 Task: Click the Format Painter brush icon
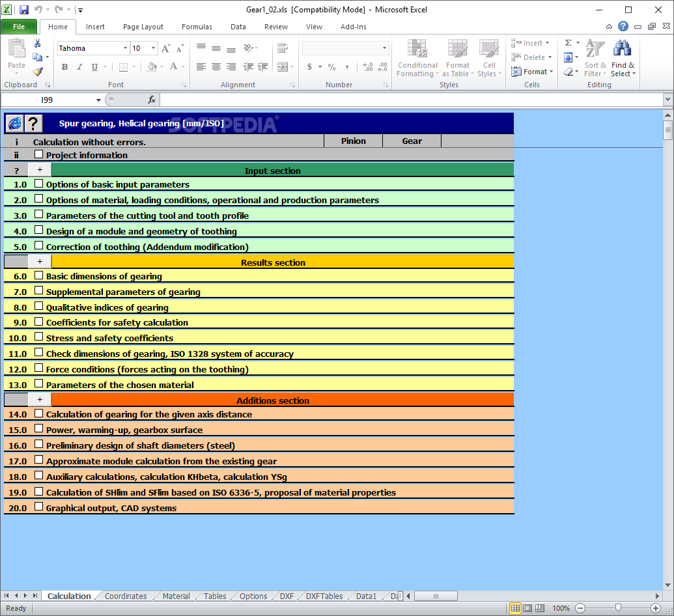(38, 72)
